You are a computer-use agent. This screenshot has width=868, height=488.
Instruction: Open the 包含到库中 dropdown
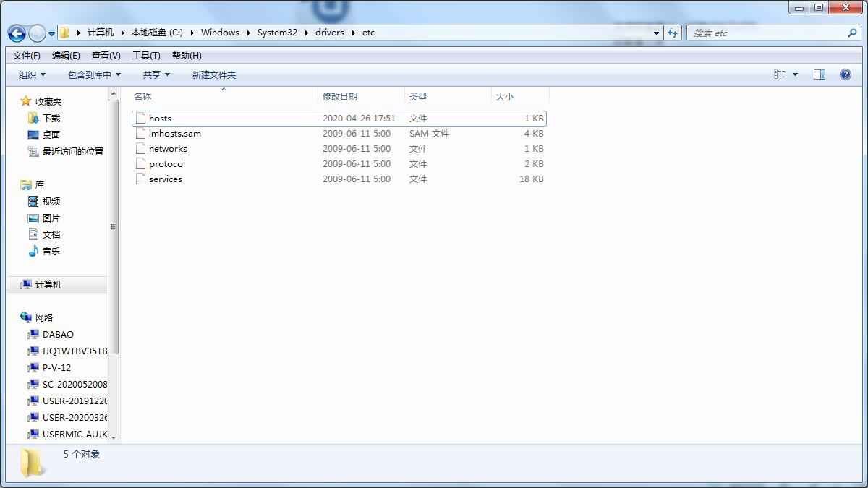click(x=94, y=74)
